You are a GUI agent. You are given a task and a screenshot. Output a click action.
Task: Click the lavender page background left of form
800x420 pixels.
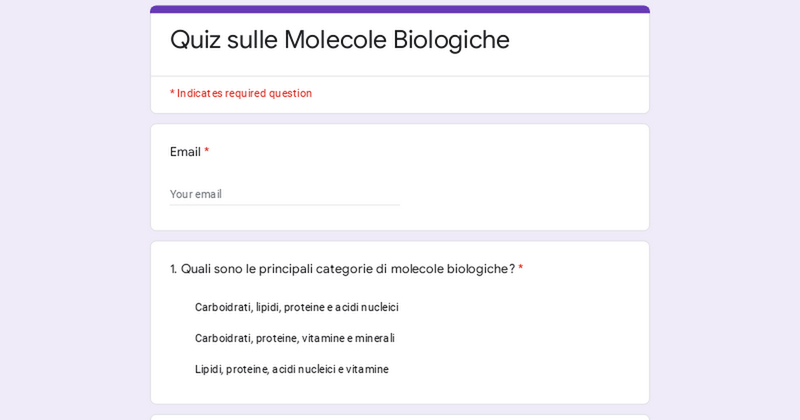(70, 220)
